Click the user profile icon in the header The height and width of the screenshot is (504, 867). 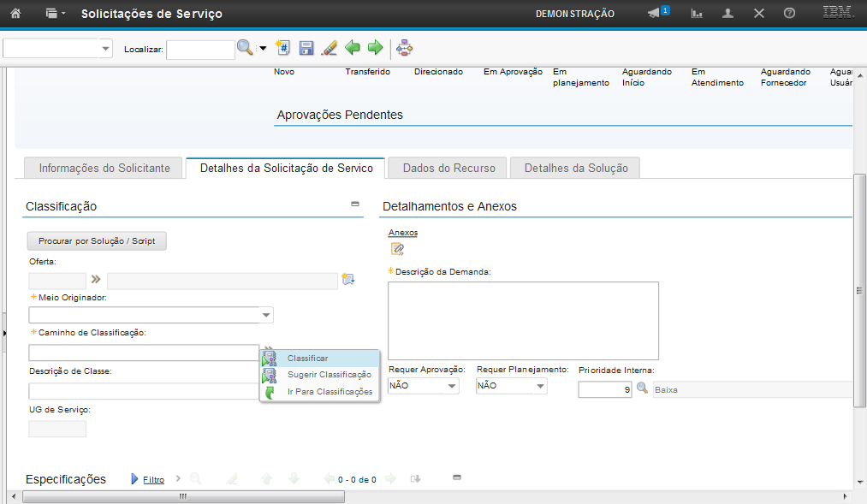click(x=728, y=14)
